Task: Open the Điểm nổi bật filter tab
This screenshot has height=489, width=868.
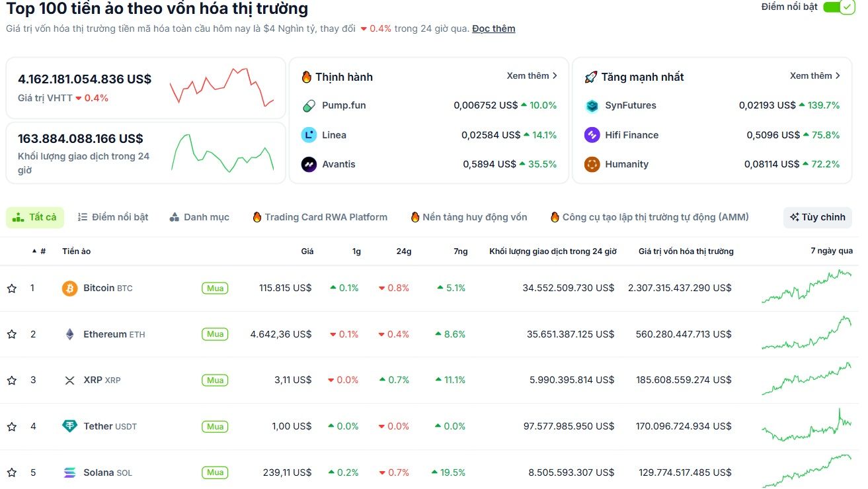Action: click(x=112, y=216)
